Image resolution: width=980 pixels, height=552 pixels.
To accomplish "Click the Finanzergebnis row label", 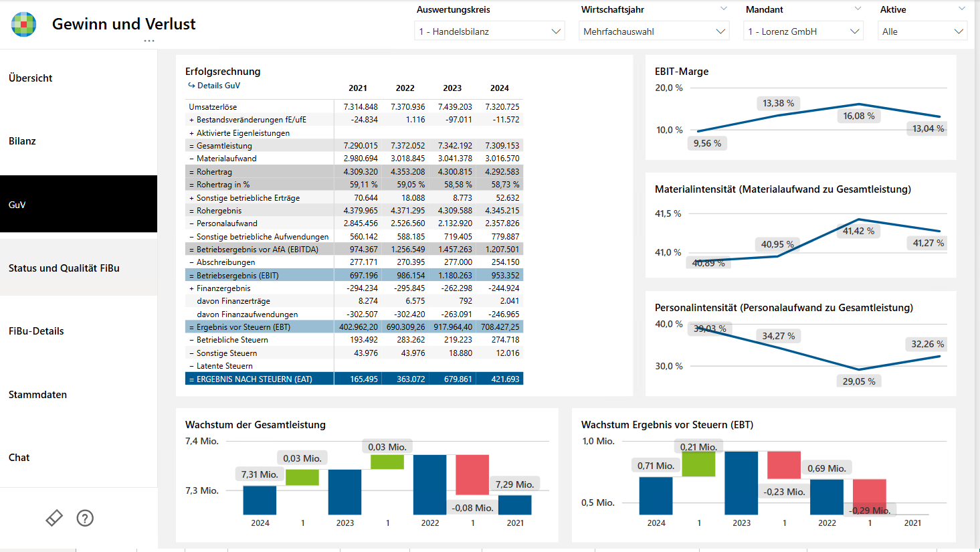I will 223,288.
